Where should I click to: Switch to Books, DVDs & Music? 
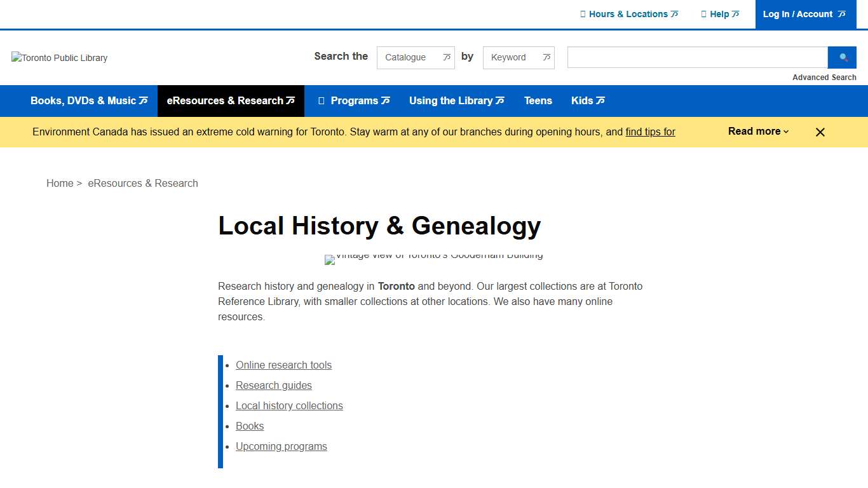click(x=83, y=100)
